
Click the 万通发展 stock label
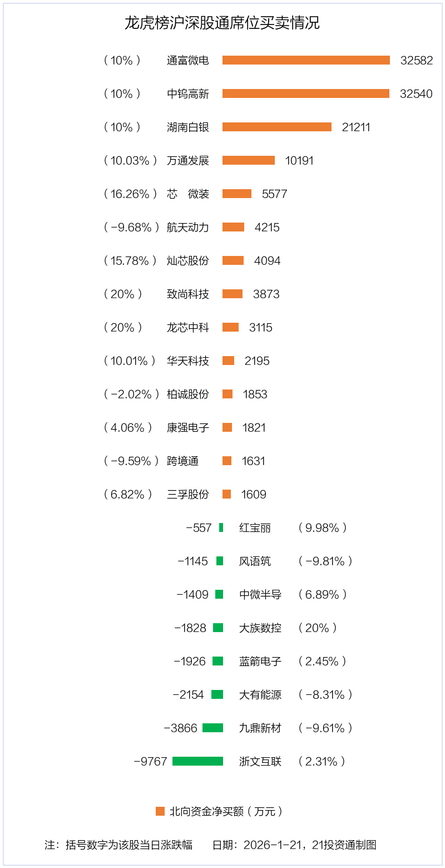click(188, 160)
